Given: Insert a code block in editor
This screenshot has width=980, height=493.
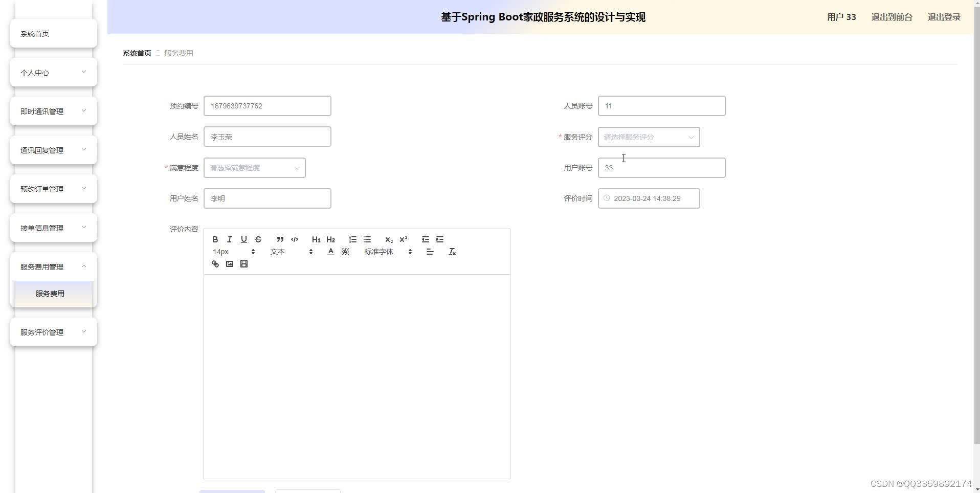Looking at the screenshot, I should click(295, 239).
